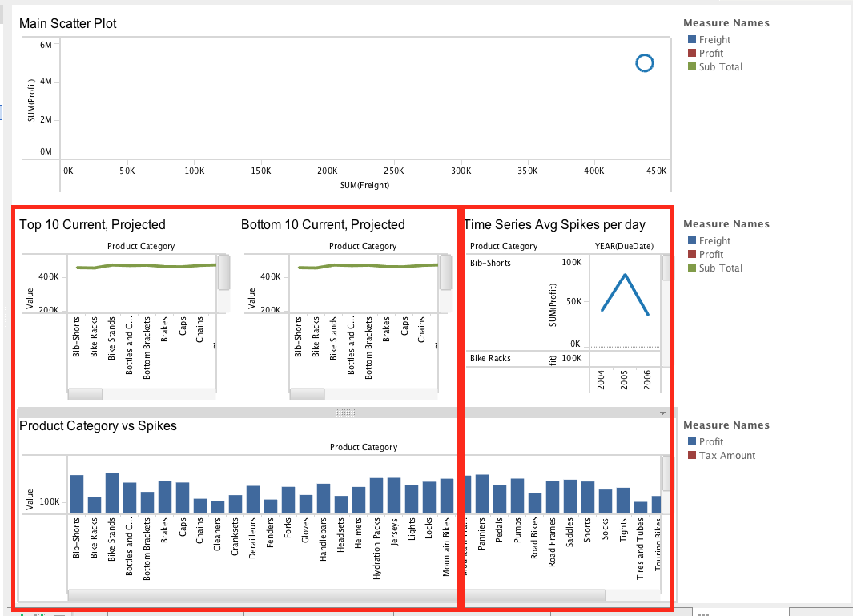Click vertical scrollbar of Bottom 10 Current chart
Image resolution: width=853 pixels, height=616 pixels.
pos(445,272)
